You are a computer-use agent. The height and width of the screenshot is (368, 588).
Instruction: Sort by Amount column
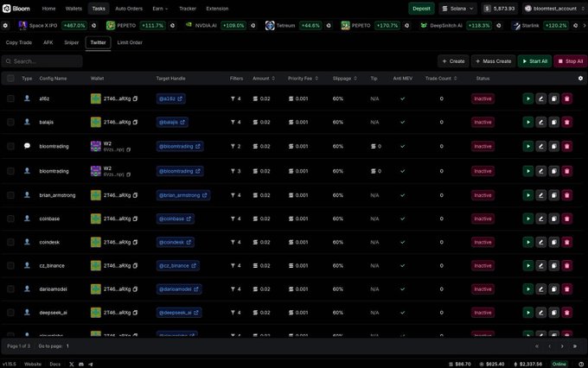click(x=264, y=79)
